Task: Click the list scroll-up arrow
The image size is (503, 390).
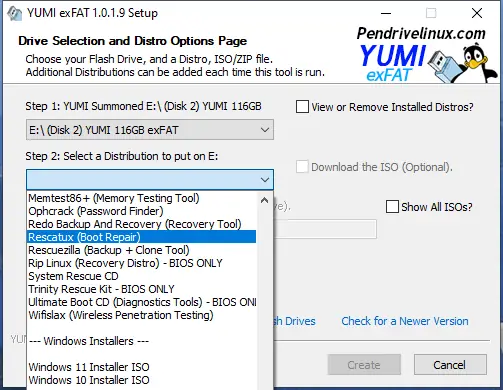Action: 264,200
